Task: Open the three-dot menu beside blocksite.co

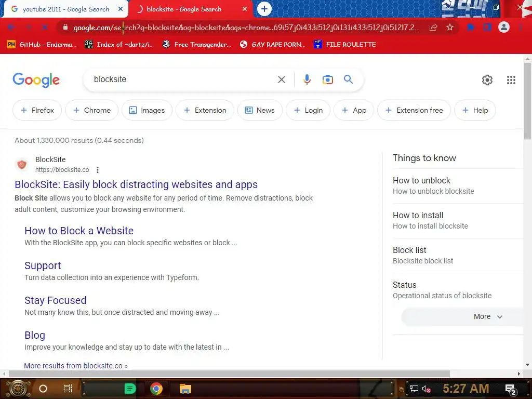Action: click(98, 170)
